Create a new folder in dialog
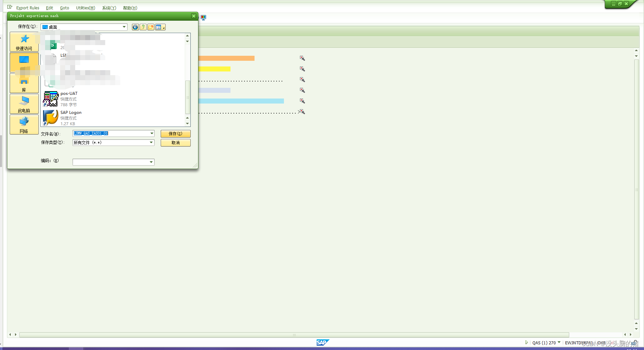Viewport: 644px width, 350px height. click(151, 27)
